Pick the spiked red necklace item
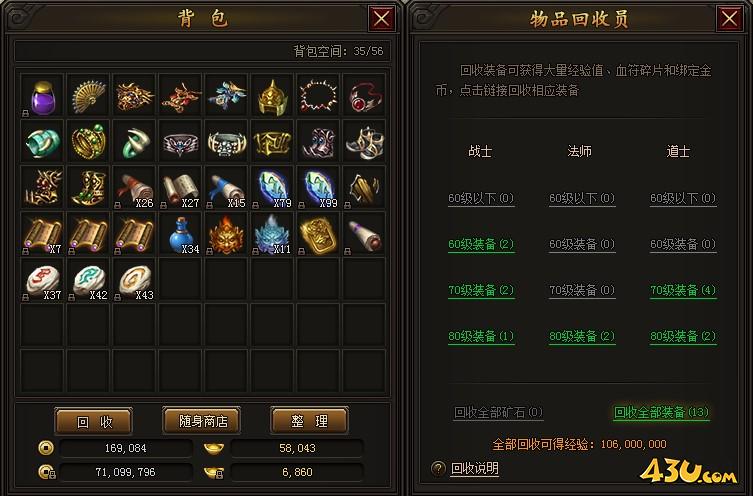The image size is (753, 496). click(318, 96)
